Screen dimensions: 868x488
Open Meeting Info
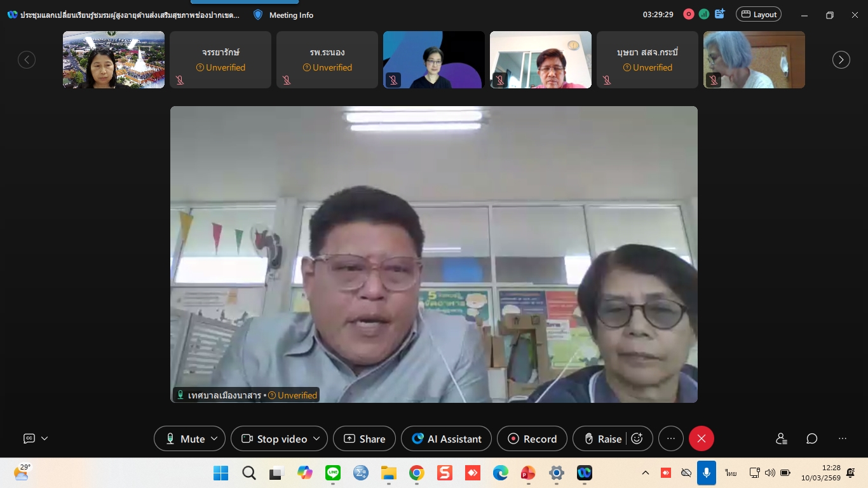coord(283,15)
